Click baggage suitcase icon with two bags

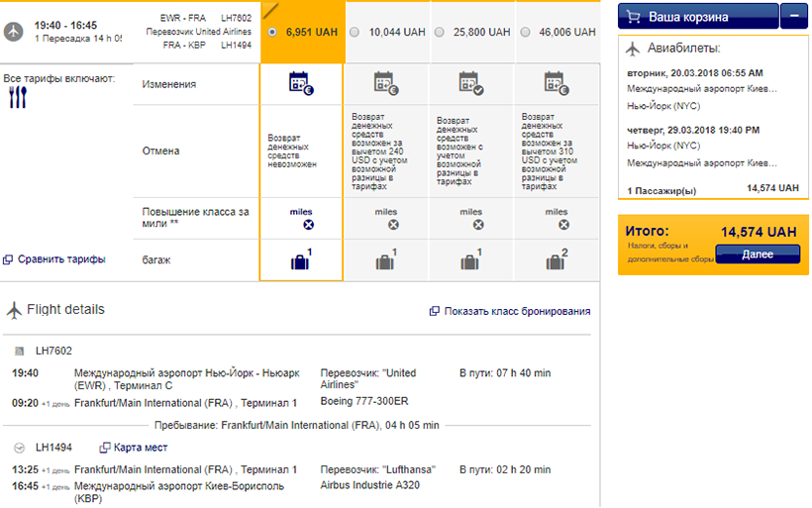556,261
